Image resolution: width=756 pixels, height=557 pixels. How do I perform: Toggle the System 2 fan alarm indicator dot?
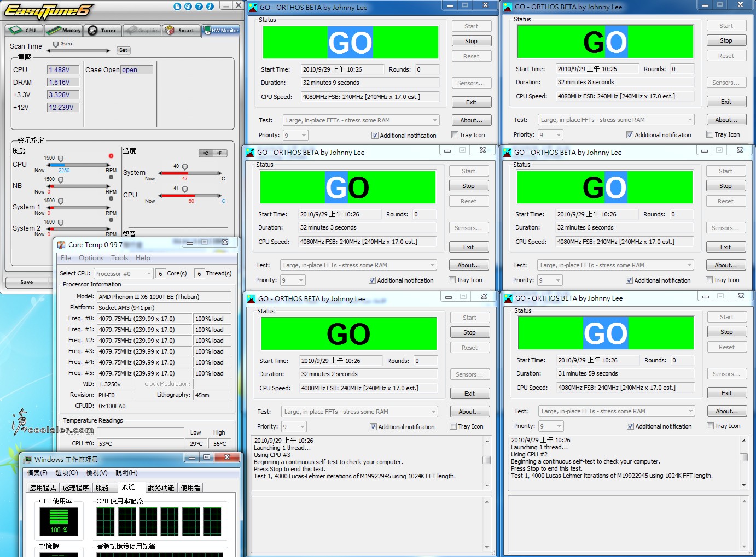pos(111,220)
